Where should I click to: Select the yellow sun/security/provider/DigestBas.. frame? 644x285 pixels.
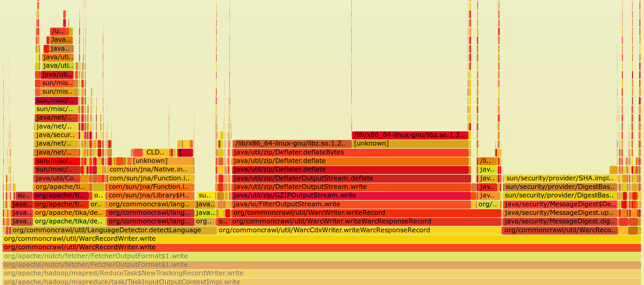tap(560, 195)
